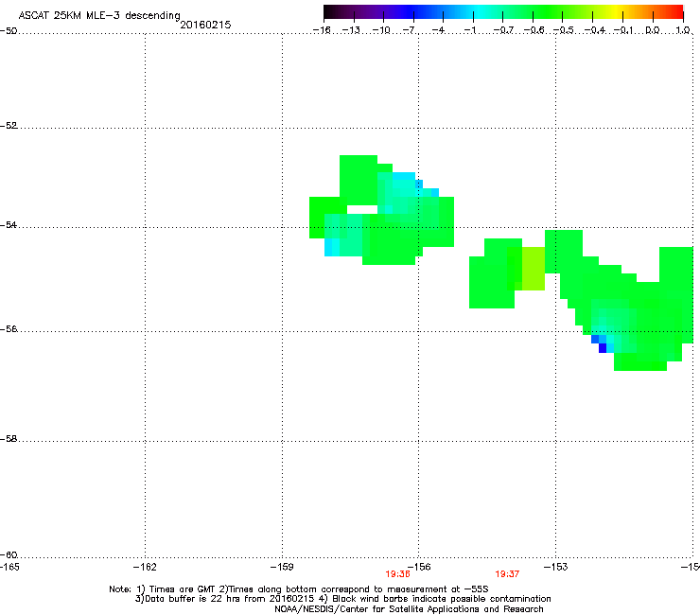Screen dimensions: 700x615
Task: Click the latitude label -56
Action: (9, 329)
